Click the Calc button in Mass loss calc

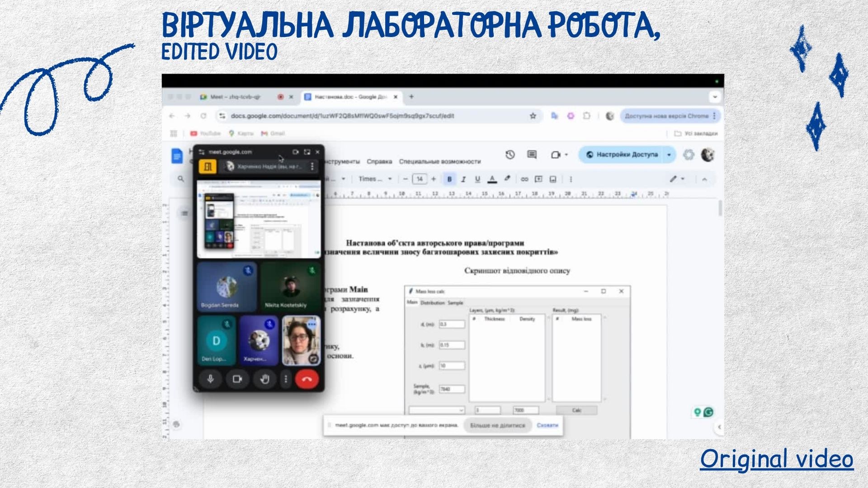pos(576,410)
